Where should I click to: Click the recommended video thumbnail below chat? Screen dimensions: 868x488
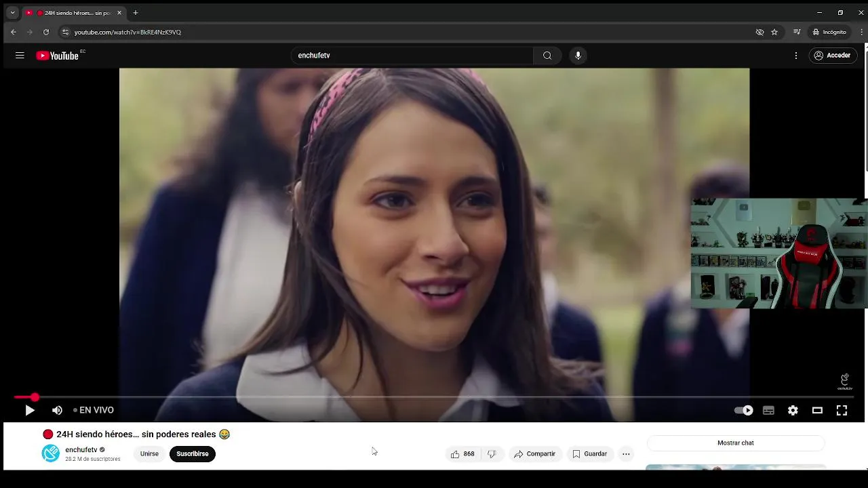point(736,467)
